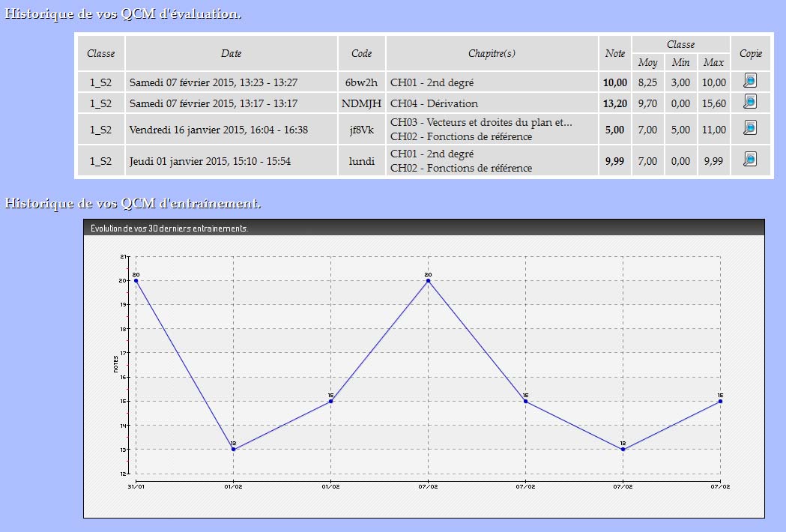Image resolution: width=786 pixels, height=532 pixels.
Task: View the copy for the NDMJH quiz
Action: [749, 102]
